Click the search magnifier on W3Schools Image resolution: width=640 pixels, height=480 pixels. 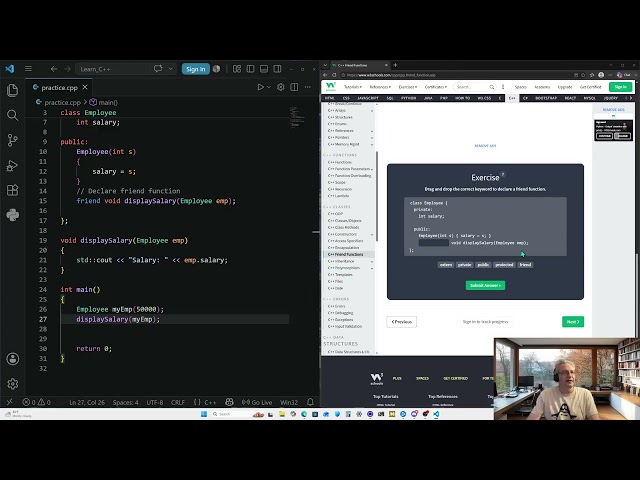(492, 87)
